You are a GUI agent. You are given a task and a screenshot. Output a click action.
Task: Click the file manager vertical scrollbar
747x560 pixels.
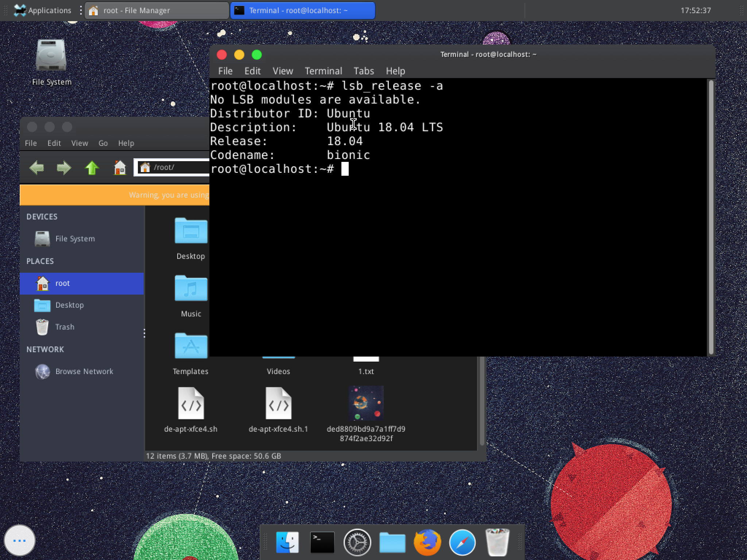tap(482, 401)
